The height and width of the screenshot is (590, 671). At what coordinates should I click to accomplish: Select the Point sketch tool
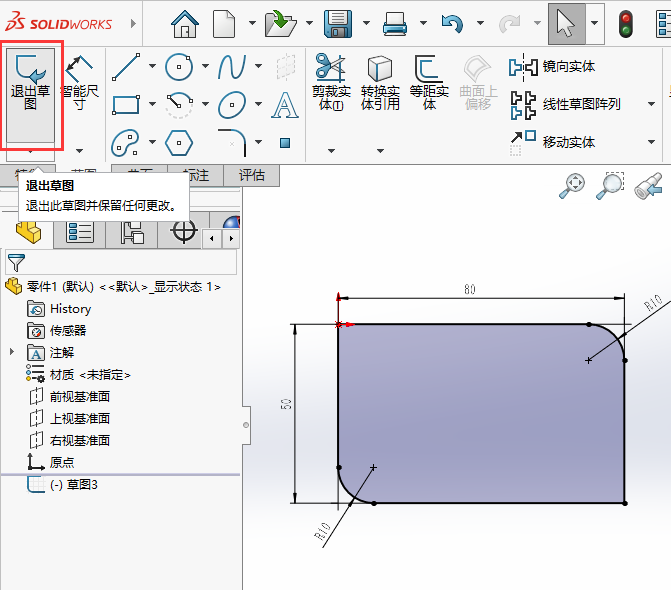pos(285,142)
